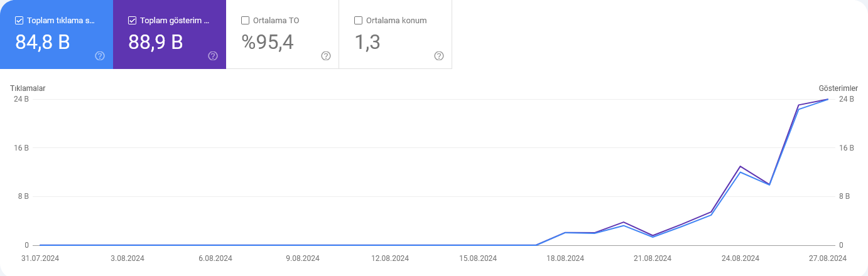Click the 88,9 B impressions value
Image resolution: width=868 pixels, height=276 pixels.
[x=156, y=42]
